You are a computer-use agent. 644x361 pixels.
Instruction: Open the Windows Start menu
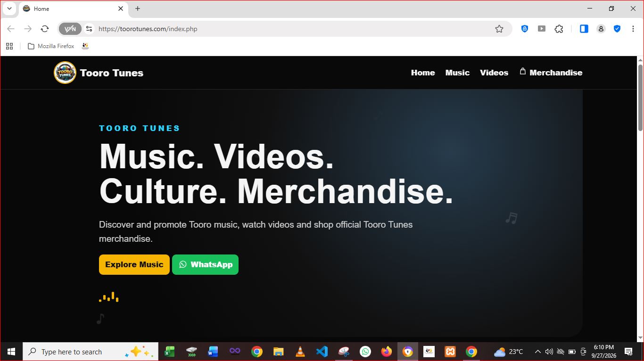tap(11, 352)
